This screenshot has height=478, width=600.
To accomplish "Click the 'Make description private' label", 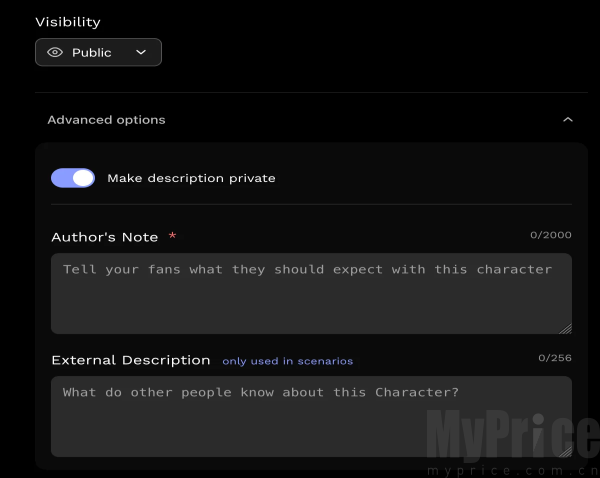I will pos(191,178).
